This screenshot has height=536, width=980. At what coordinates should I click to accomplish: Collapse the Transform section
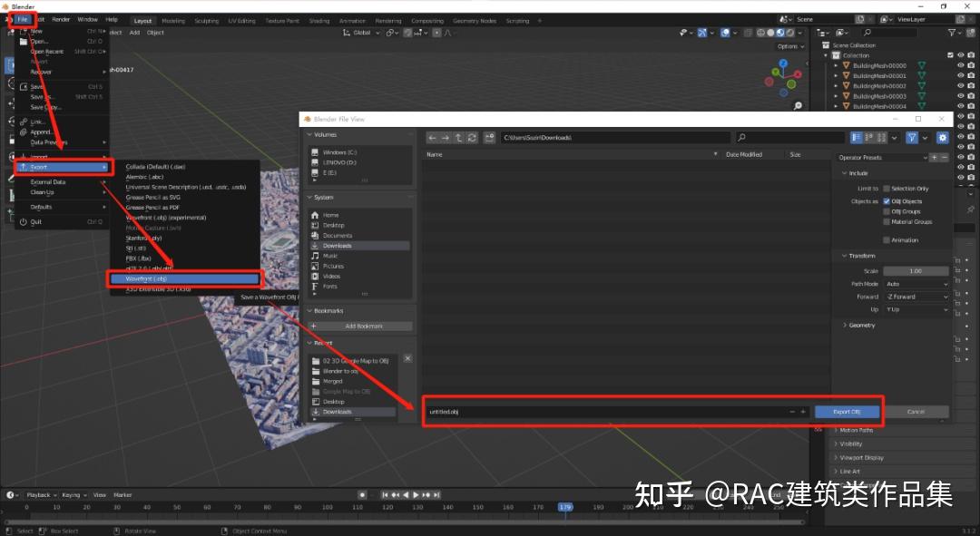(x=858, y=256)
